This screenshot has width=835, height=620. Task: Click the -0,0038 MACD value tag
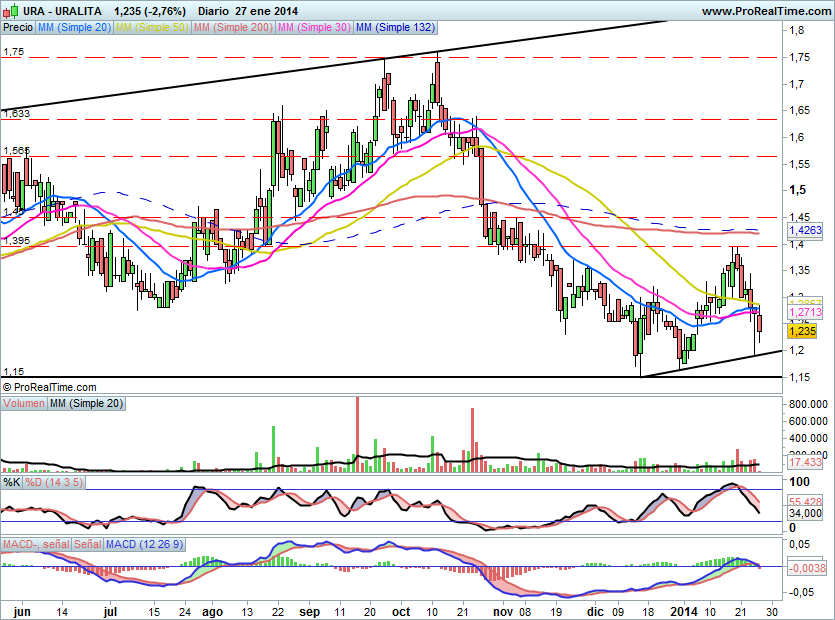tap(806, 567)
